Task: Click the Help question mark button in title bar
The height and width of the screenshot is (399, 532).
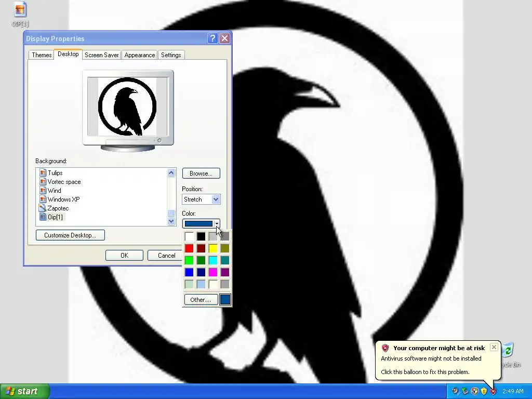Action: (x=212, y=38)
